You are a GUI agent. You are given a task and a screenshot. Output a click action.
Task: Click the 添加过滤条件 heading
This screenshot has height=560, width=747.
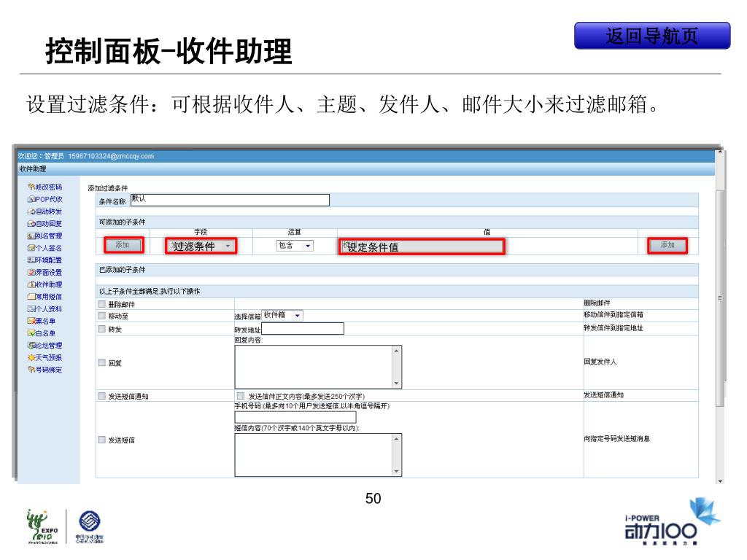[108, 188]
